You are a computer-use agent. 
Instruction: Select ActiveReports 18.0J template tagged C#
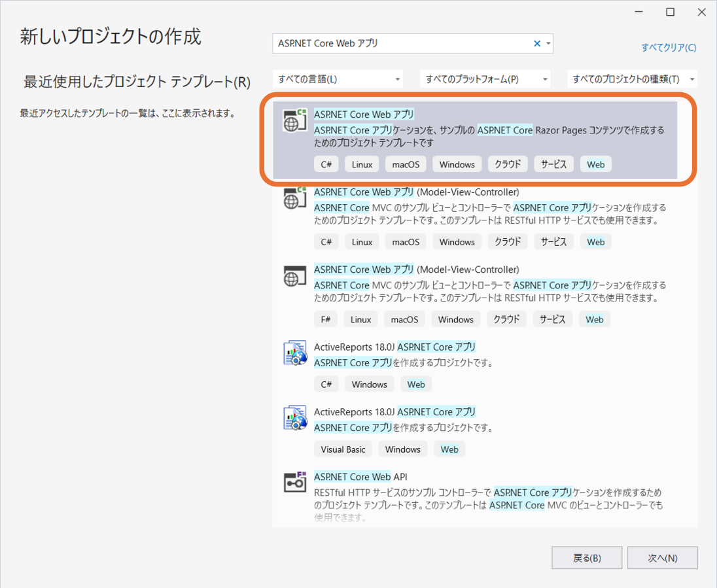pos(394,347)
